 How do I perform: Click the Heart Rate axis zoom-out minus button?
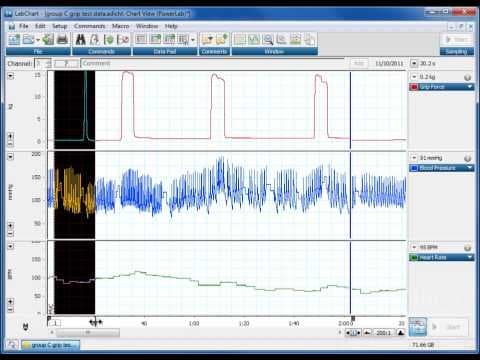10,310
